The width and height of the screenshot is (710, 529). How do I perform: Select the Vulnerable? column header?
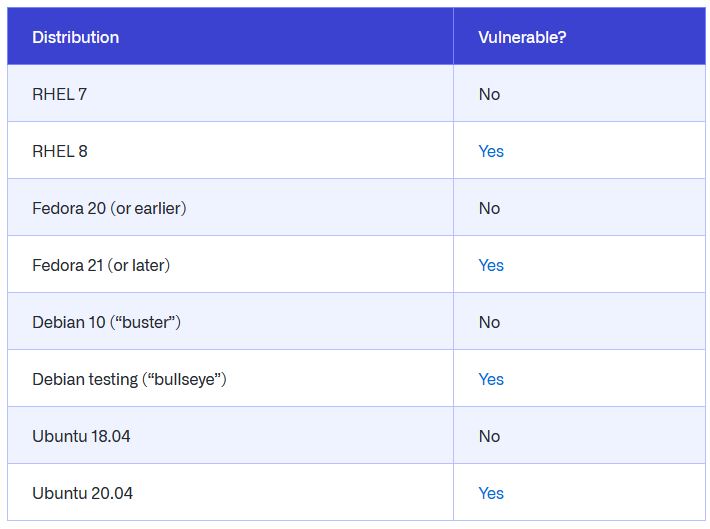(x=522, y=37)
